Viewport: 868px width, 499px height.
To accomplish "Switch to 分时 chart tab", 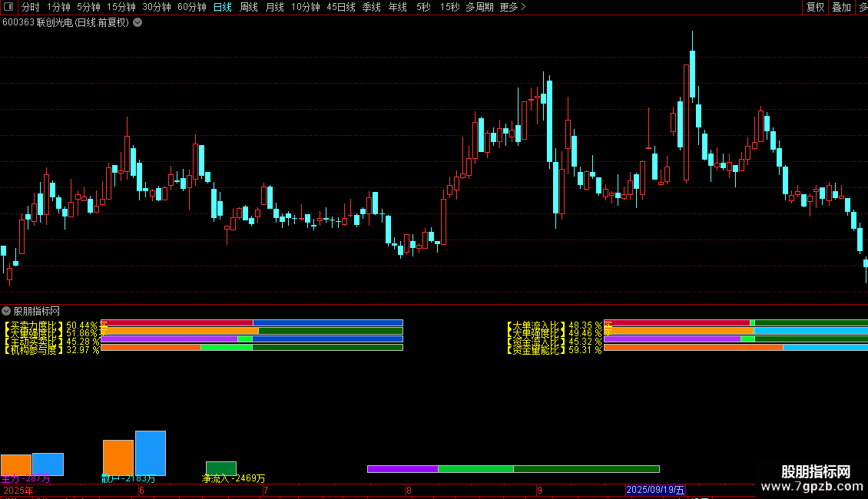I will coord(31,7).
